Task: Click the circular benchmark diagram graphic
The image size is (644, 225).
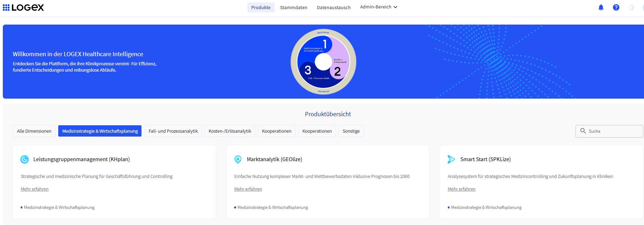Action: 323,62
